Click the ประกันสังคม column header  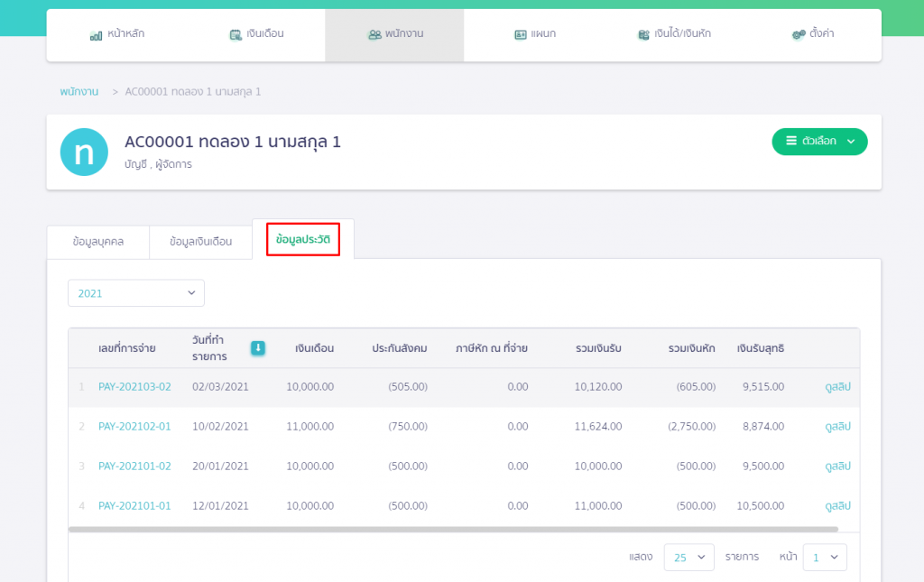click(x=400, y=348)
